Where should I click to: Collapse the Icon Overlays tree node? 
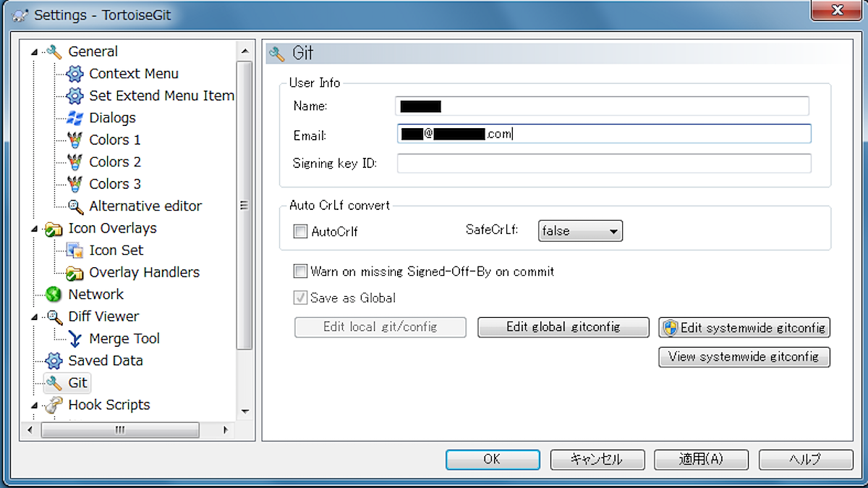[34, 229]
